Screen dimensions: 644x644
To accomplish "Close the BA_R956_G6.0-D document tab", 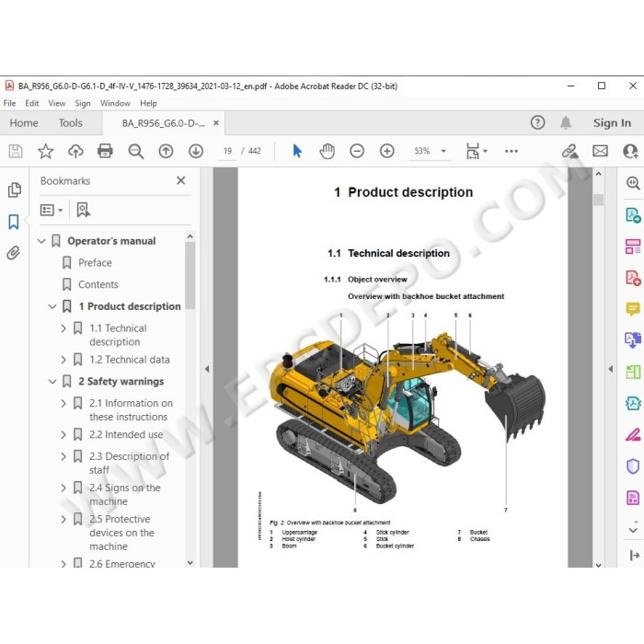I will [x=216, y=122].
